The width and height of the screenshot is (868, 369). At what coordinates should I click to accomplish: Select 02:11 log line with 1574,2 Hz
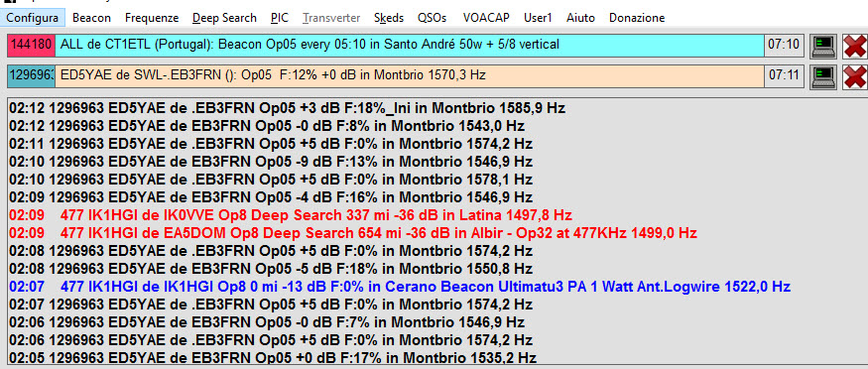[x=271, y=145]
